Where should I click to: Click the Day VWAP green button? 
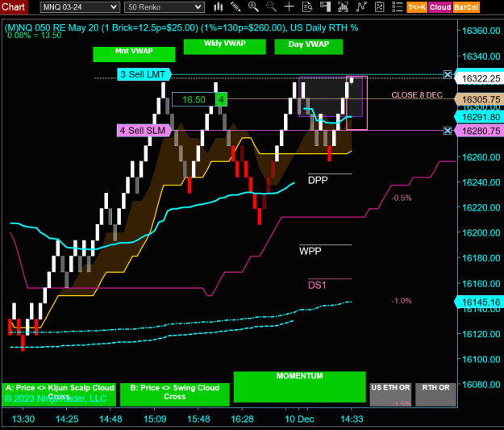pyautogui.click(x=309, y=47)
